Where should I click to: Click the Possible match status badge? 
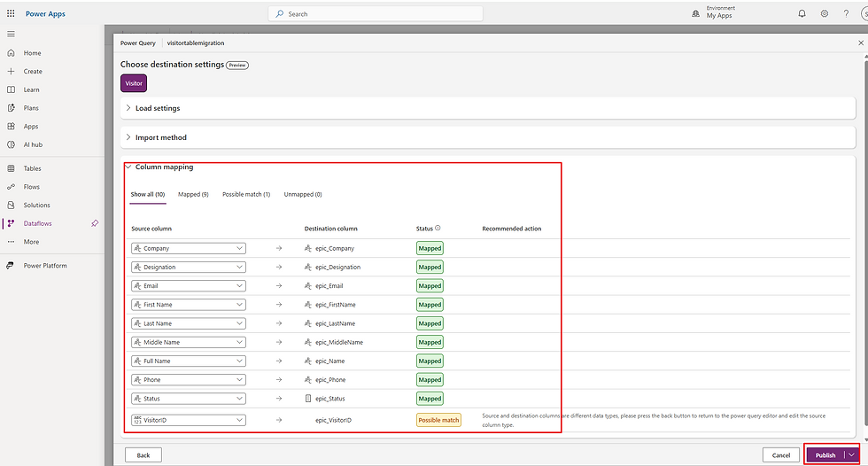click(x=438, y=420)
